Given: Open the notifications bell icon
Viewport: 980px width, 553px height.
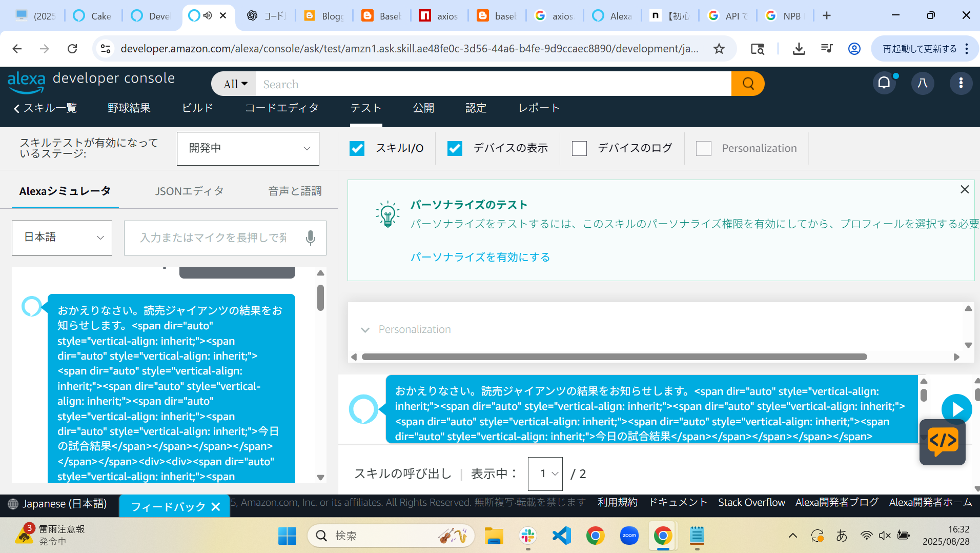Looking at the screenshot, I should pyautogui.click(x=884, y=83).
